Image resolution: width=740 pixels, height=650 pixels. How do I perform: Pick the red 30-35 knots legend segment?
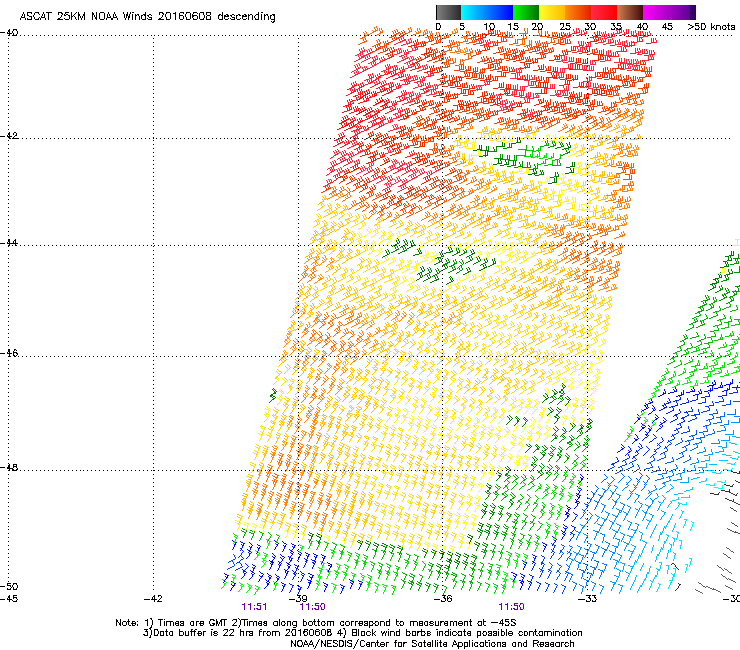point(604,12)
